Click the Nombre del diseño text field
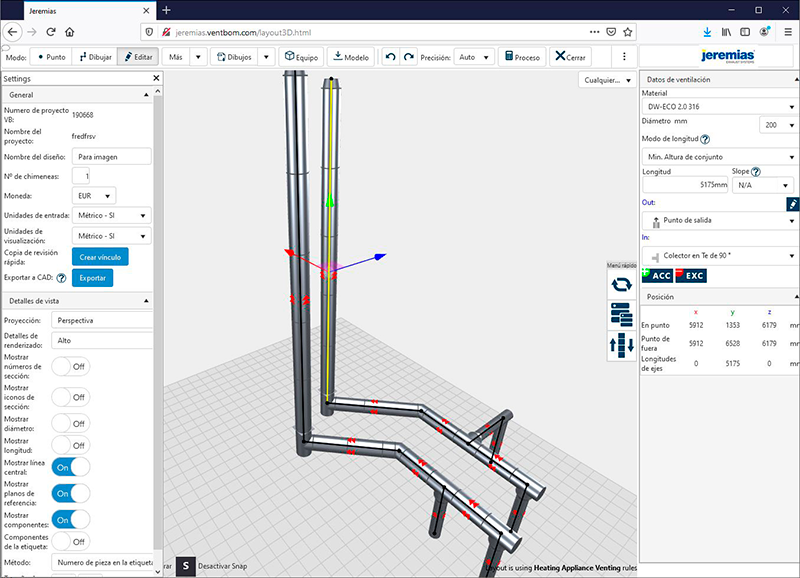This screenshot has width=800, height=578. point(112,156)
